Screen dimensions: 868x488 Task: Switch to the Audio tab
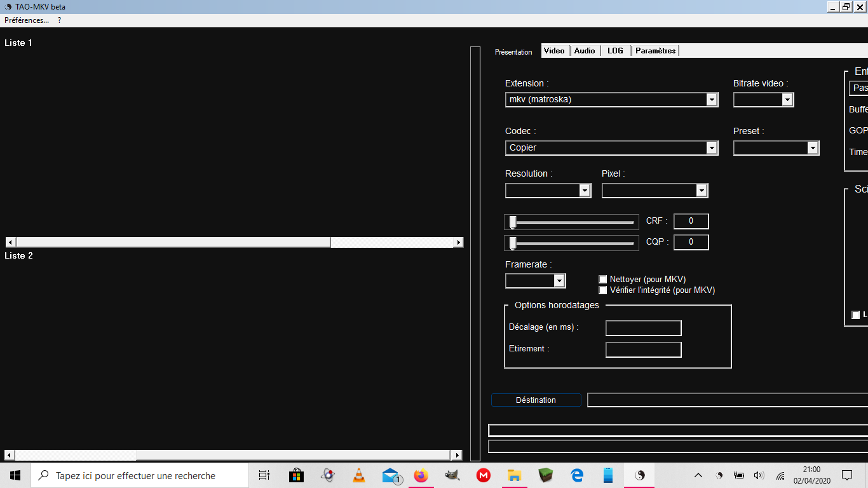click(585, 51)
